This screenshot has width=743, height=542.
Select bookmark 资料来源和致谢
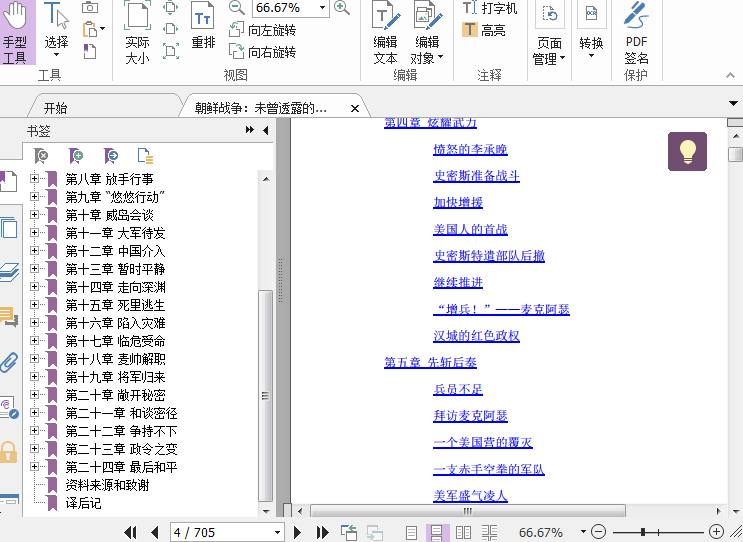107,485
